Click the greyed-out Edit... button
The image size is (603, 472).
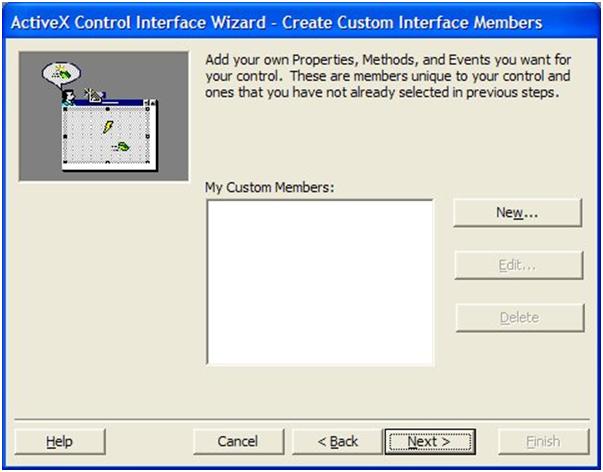tap(517, 265)
